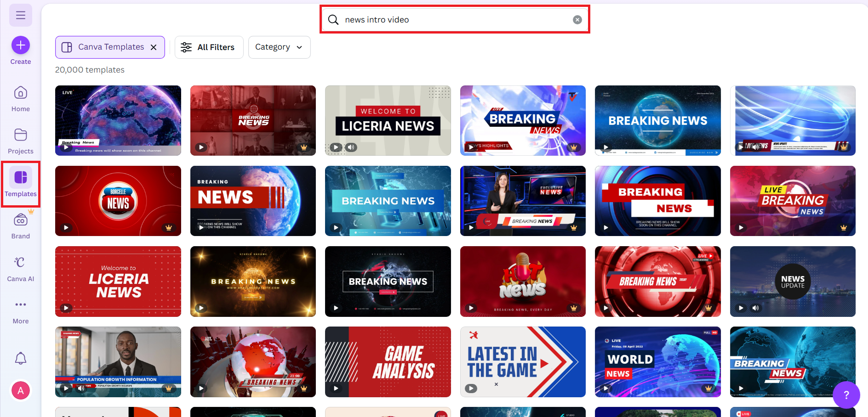The image size is (868, 417).
Task: Click the purple Create plus button
Action: point(21,45)
